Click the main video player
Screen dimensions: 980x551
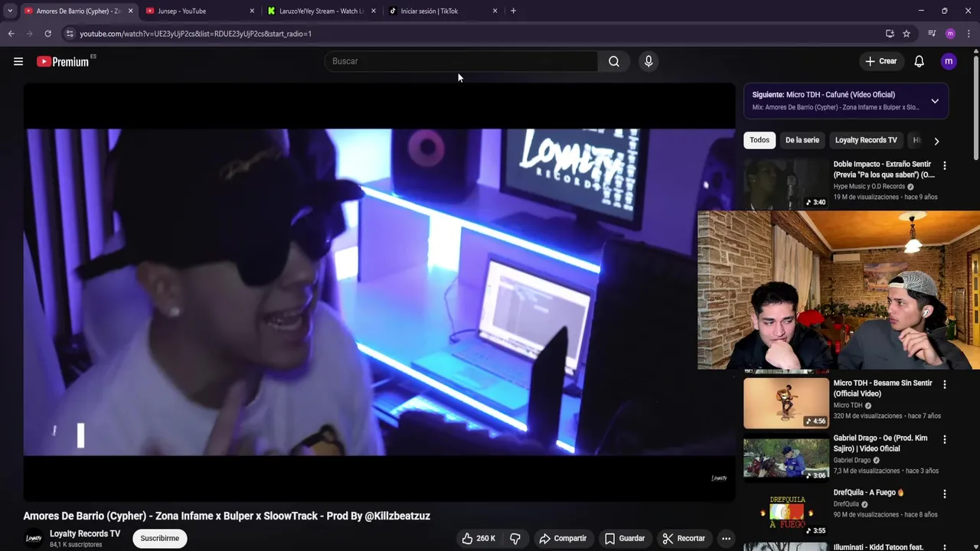[379, 292]
